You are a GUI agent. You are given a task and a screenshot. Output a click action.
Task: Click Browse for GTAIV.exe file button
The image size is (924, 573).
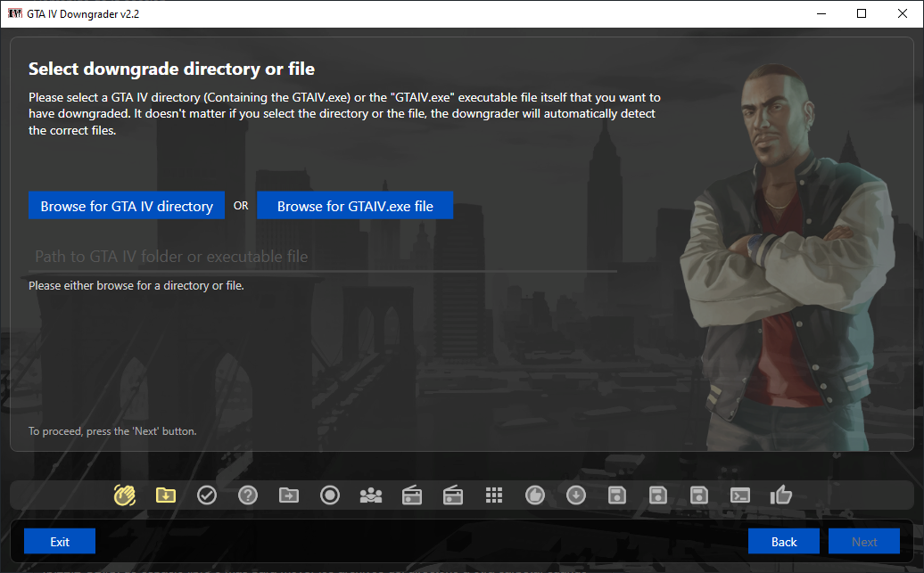(x=355, y=206)
